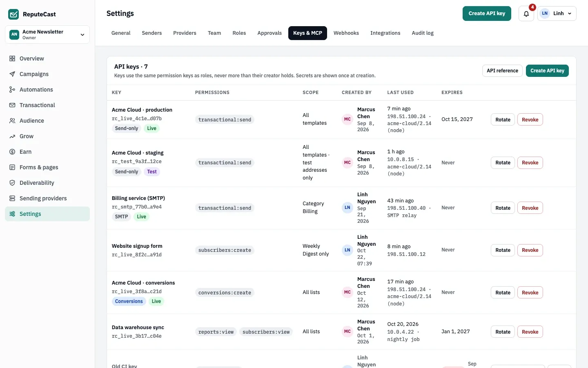
Task: Switch to the General tab
Action: pos(121,33)
